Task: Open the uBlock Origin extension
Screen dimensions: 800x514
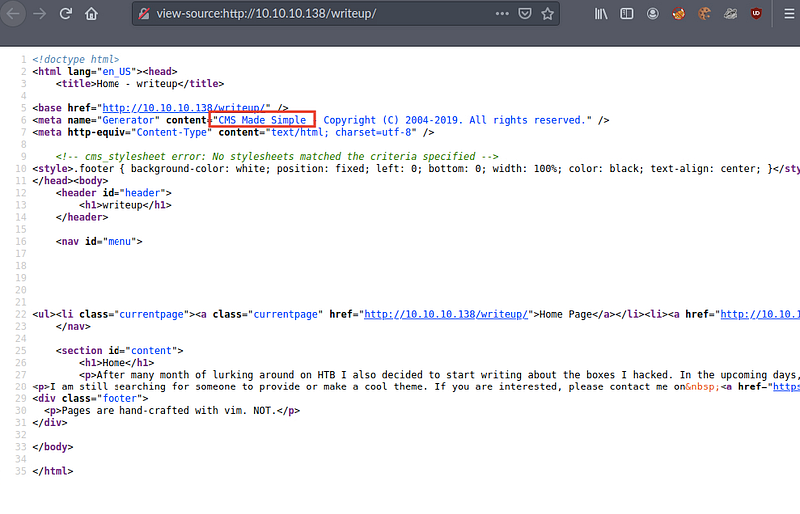Action: click(757, 14)
